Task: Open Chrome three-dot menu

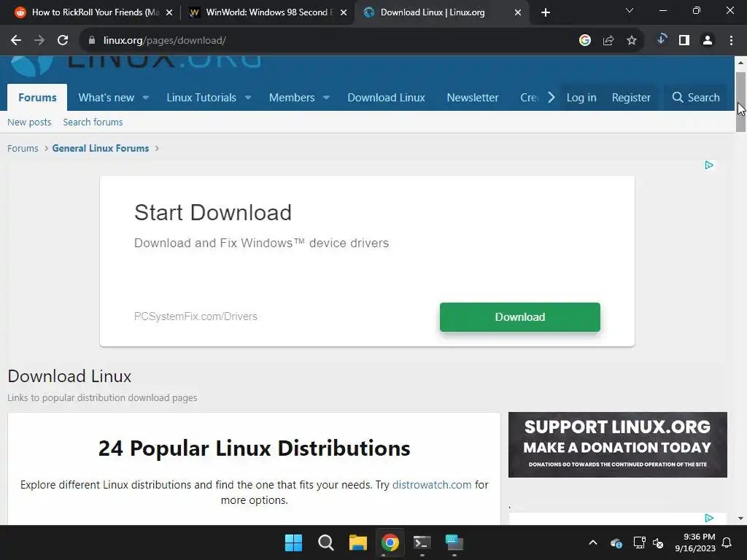Action: [731, 41]
